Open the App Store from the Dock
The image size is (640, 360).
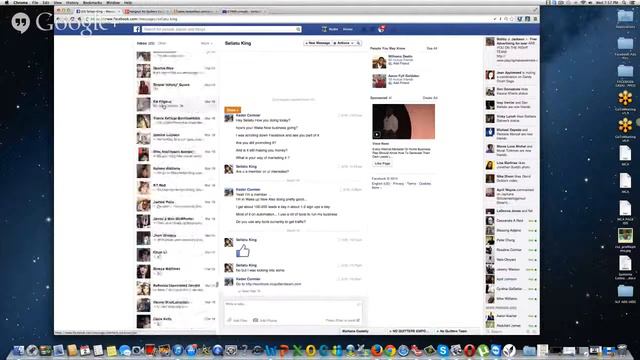click(191, 350)
